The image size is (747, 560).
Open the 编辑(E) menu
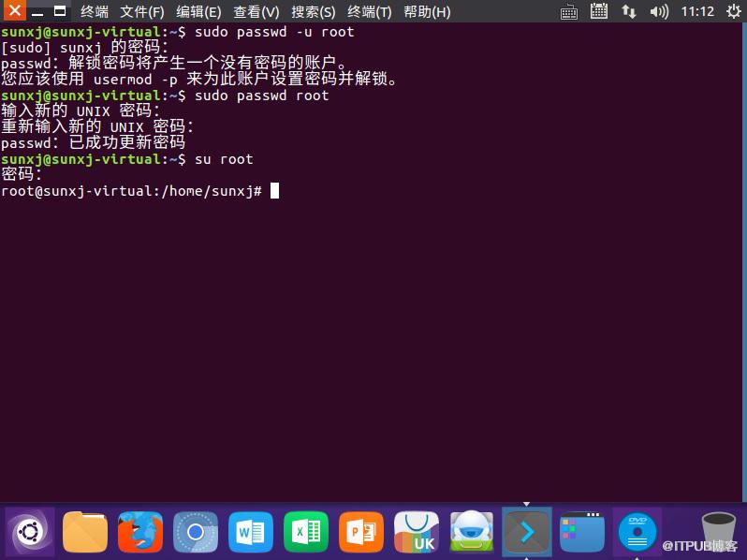[198, 11]
